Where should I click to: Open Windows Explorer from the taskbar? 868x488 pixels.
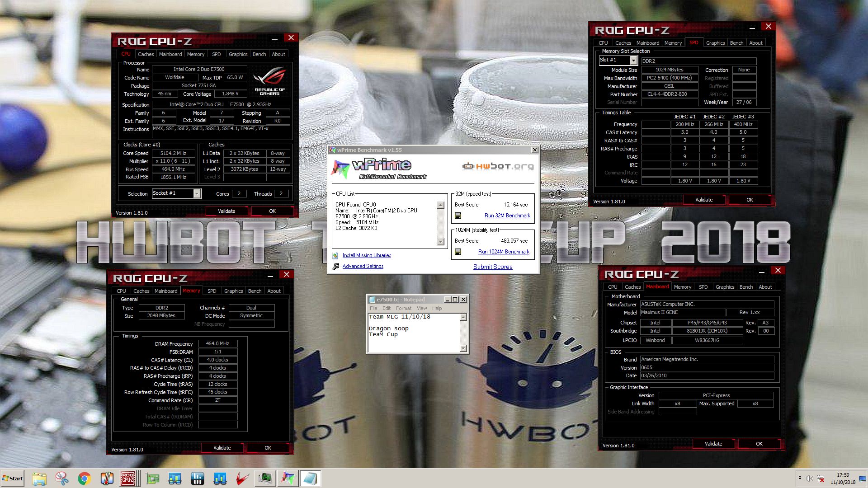click(x=39, y=479)
